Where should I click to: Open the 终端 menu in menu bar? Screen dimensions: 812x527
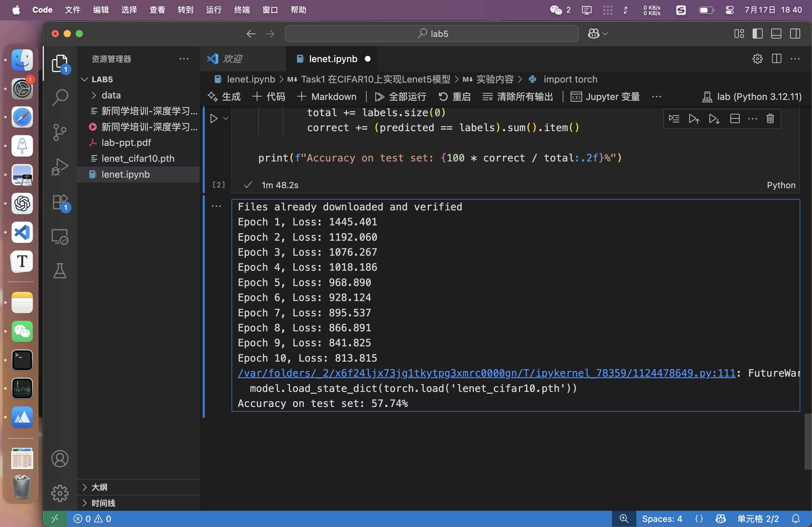click(241, 10)
